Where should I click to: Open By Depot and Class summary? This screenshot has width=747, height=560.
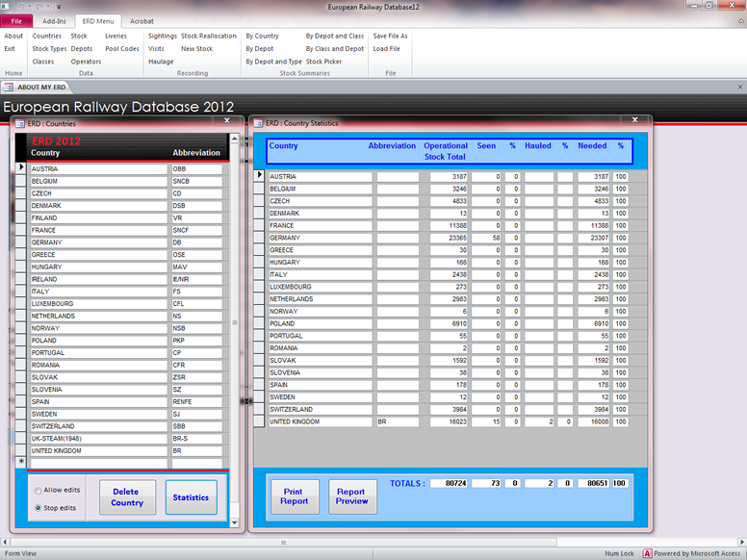click(x=335, y=36)
